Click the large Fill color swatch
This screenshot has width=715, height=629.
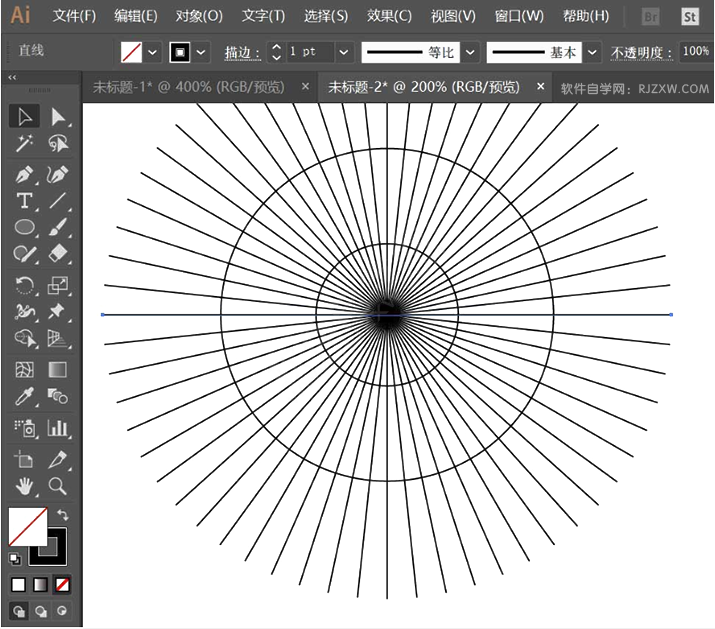click(x=27, y=526)
